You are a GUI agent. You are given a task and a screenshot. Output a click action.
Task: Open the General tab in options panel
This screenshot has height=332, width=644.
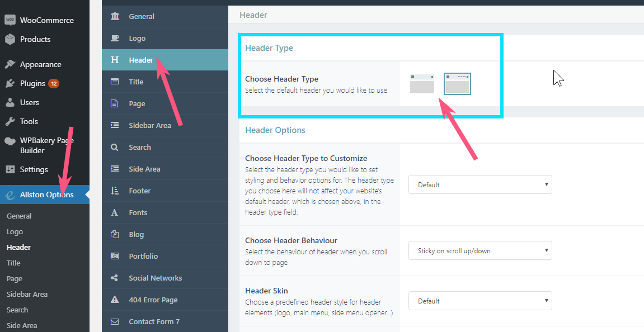[165, 16]
